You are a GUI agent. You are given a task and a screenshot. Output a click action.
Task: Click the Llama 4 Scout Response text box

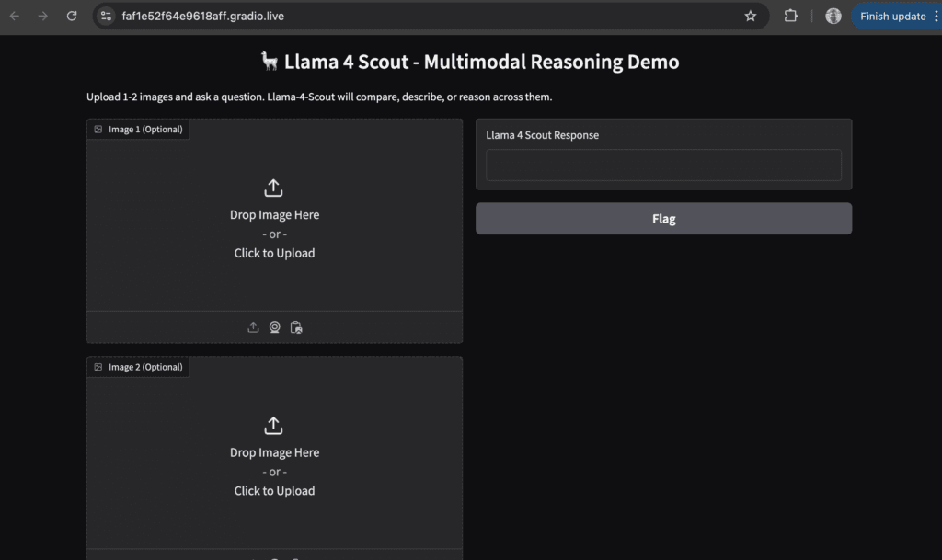[664, 166]
